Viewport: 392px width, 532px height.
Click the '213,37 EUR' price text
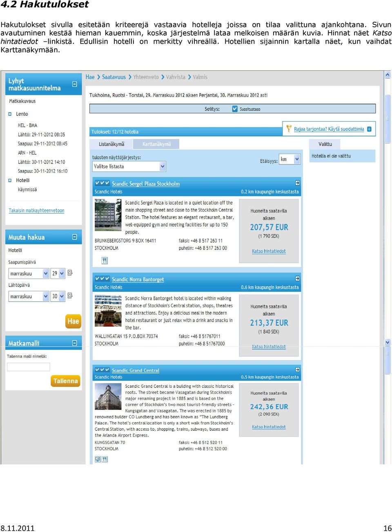[x=269, y=323]
